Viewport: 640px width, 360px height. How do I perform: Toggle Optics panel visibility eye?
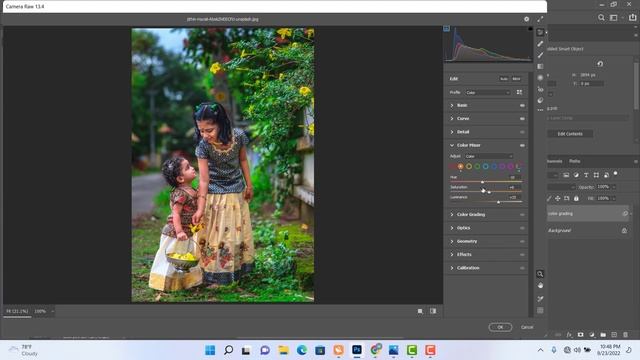click(522, 228)
